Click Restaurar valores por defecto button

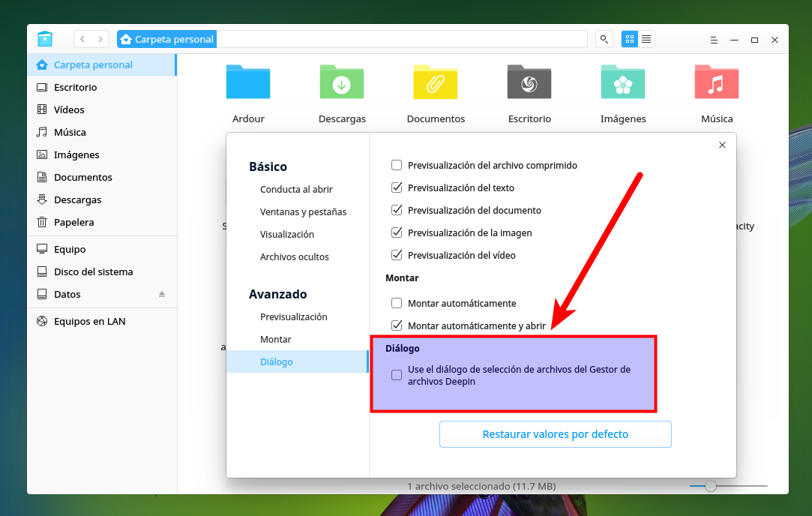coord(555,434)
